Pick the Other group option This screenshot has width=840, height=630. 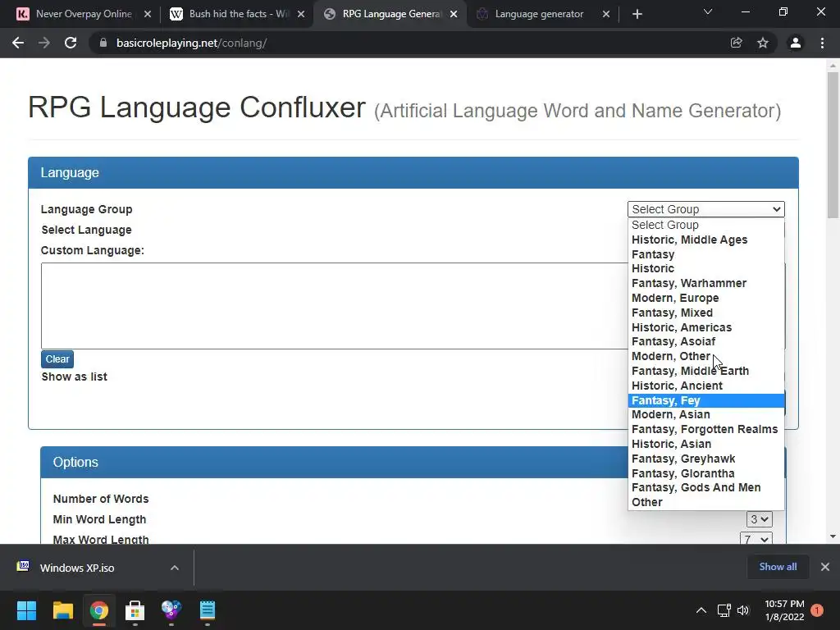pyautogui.click(x=705, y=503)
